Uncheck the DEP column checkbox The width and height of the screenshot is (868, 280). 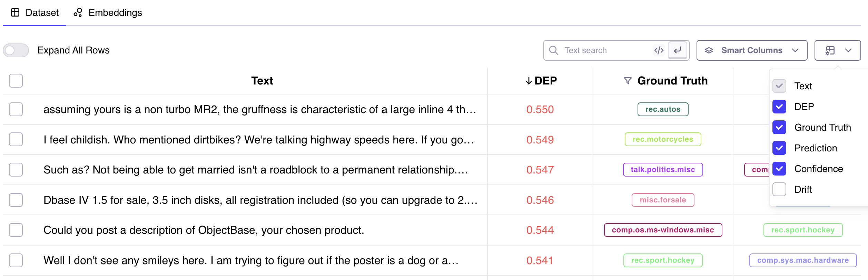point(779,107)
